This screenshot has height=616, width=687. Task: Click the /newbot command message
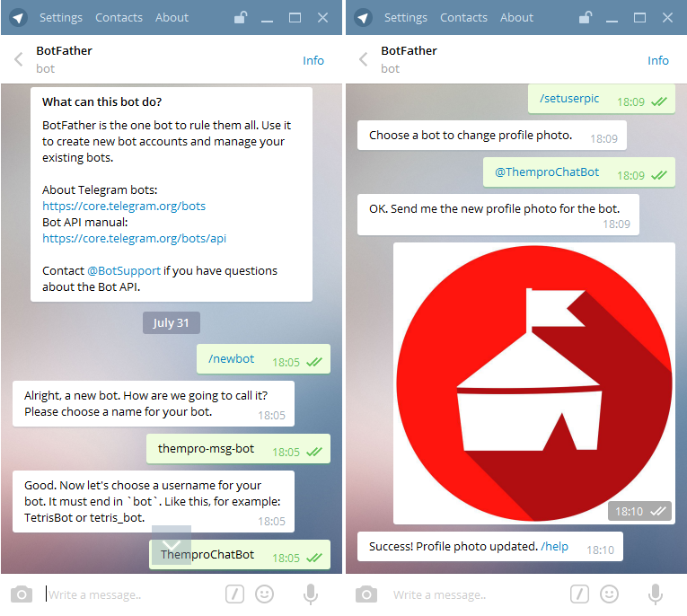coord(263,359)
